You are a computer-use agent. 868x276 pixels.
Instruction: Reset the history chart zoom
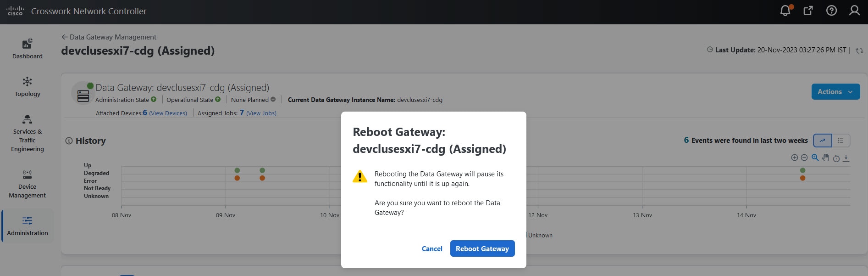[836, 158]
